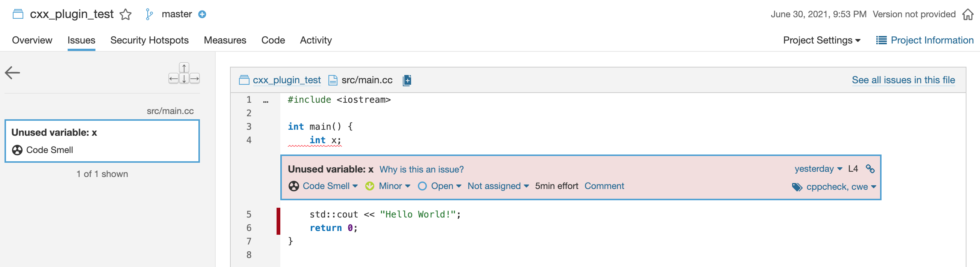Switch to the Security Hotspots tab
Viewport: 980px width, 267px height.
click(x=149, y=40)
